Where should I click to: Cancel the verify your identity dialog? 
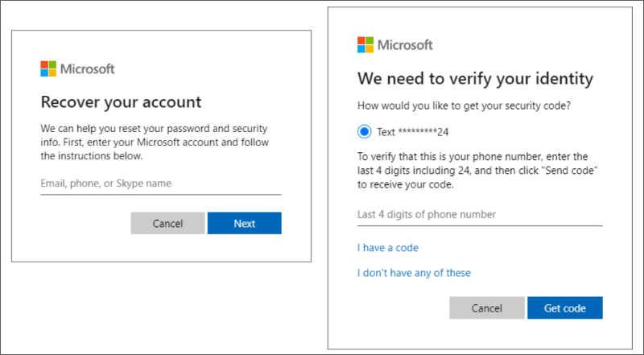(487, 308)
